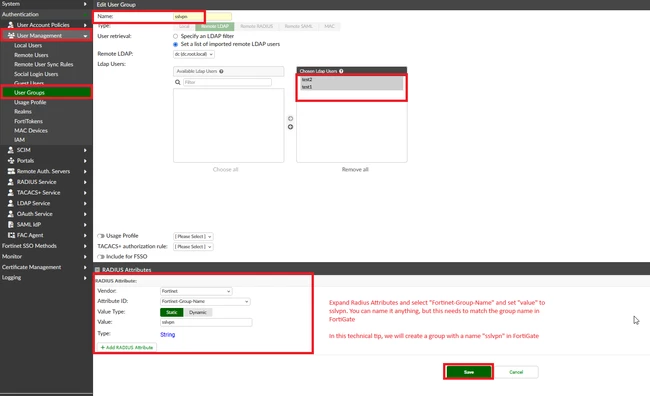
Task: Click the LDAP Service icon
Action: 11,203
